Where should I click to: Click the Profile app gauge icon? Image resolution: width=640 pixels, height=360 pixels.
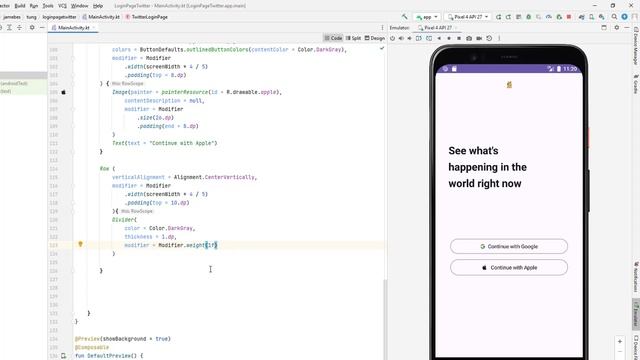[x=549, y=17]
